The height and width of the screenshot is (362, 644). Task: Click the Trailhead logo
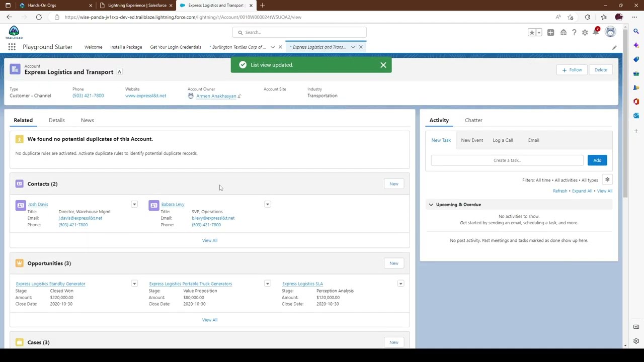[x=14, y=33]
